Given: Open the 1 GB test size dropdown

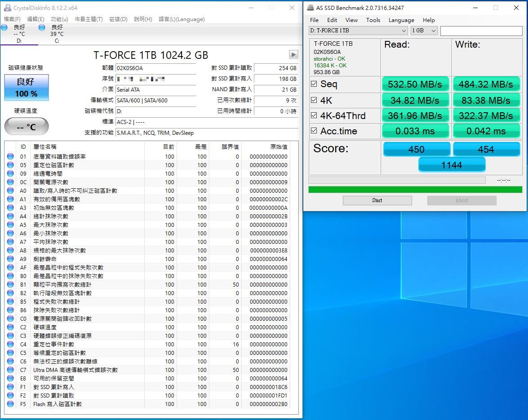Looking at the screenshot, I should [424, 31].
